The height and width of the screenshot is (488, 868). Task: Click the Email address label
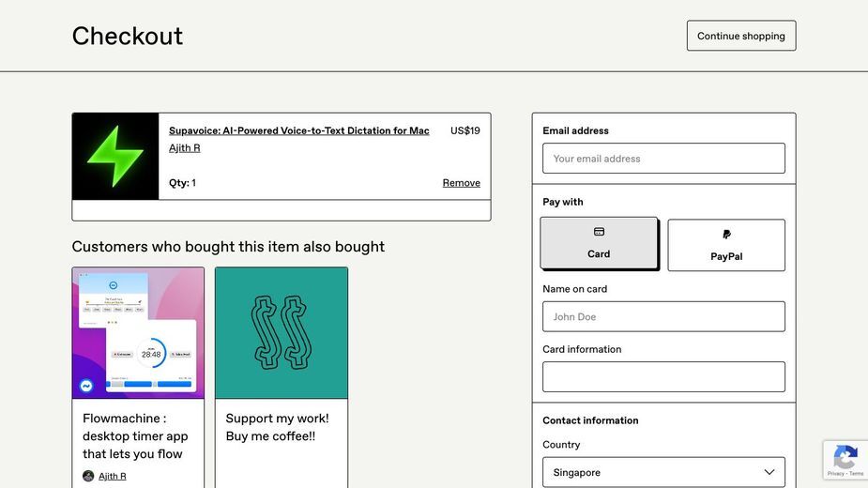575,130
